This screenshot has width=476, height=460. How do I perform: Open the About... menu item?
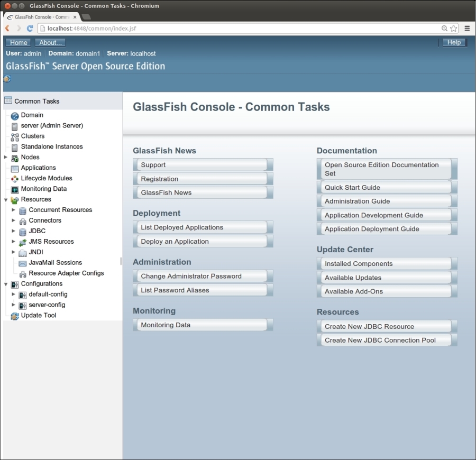(51, 43)
